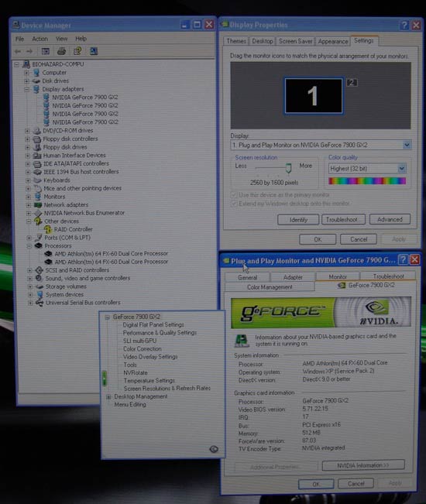This screenshot has width=426, height=504.
Task: Select Temperature Settings in NVIDIA menu
Action: coord(149,381)
